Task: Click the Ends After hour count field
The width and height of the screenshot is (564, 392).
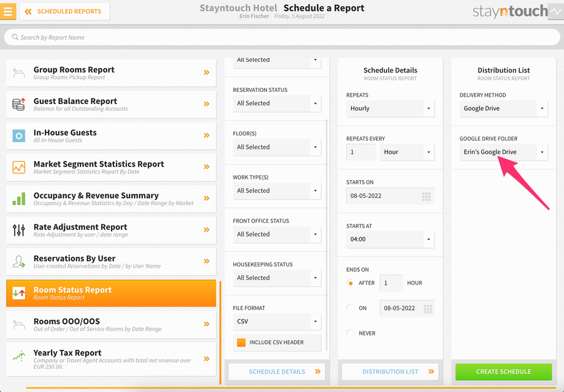Action: coord(391,283)
